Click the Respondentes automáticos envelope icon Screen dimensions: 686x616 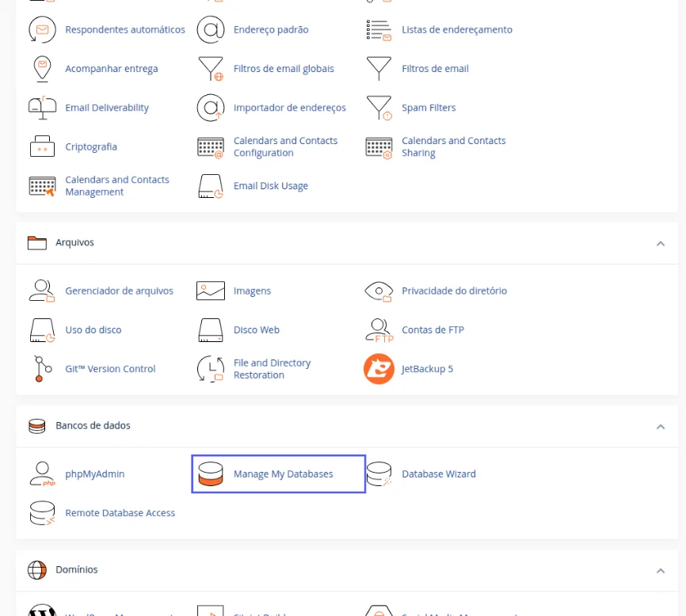pyautogui.click(x=42, y=30)
